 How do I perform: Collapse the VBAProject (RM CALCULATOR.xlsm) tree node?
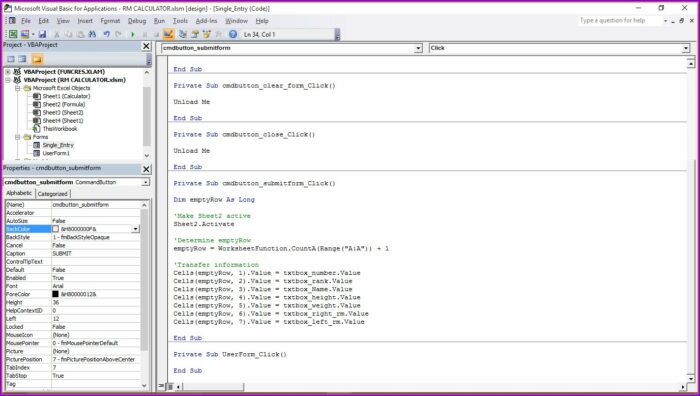[x=8, y=80]
